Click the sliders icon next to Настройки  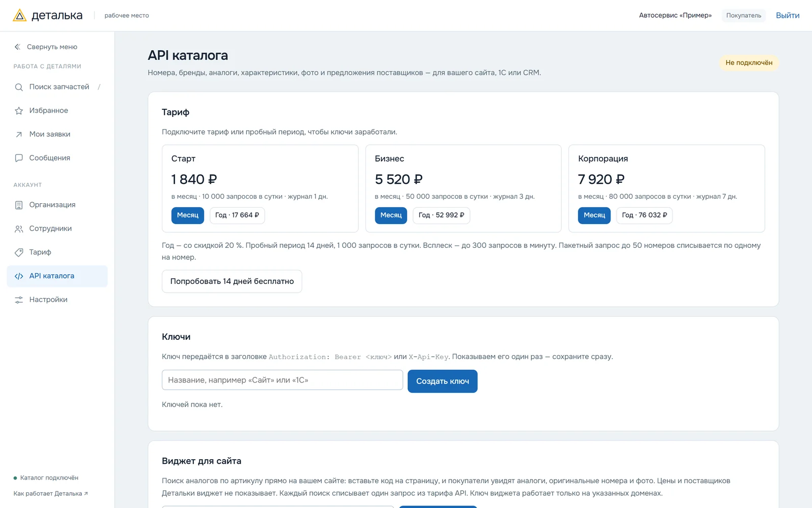(19, 300)
